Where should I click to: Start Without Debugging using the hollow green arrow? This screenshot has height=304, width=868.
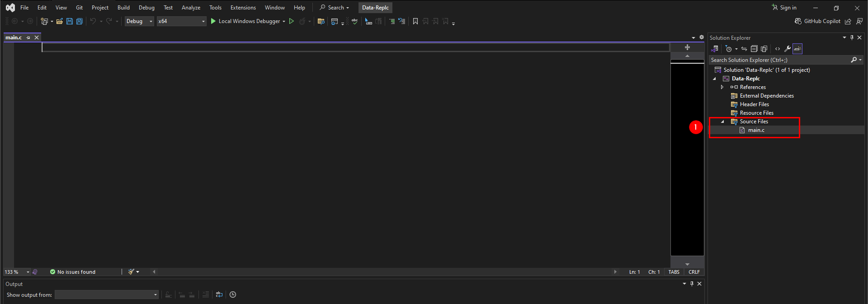[292, 21]
